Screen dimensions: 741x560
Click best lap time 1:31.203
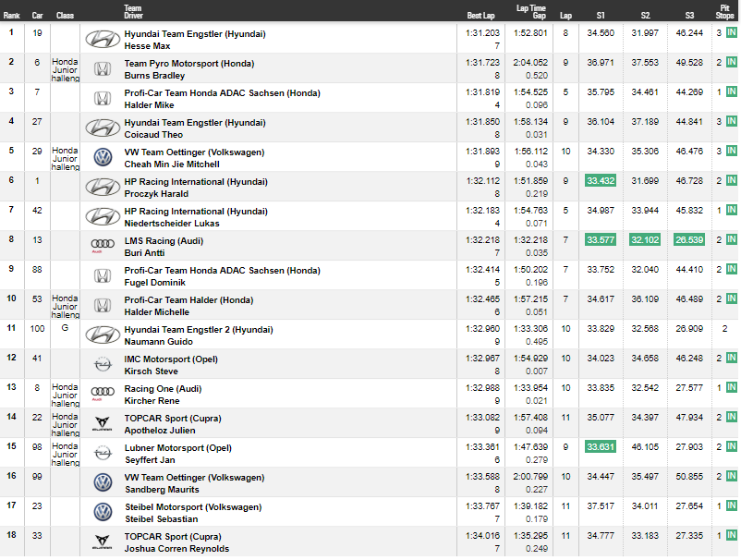point(482,33)
